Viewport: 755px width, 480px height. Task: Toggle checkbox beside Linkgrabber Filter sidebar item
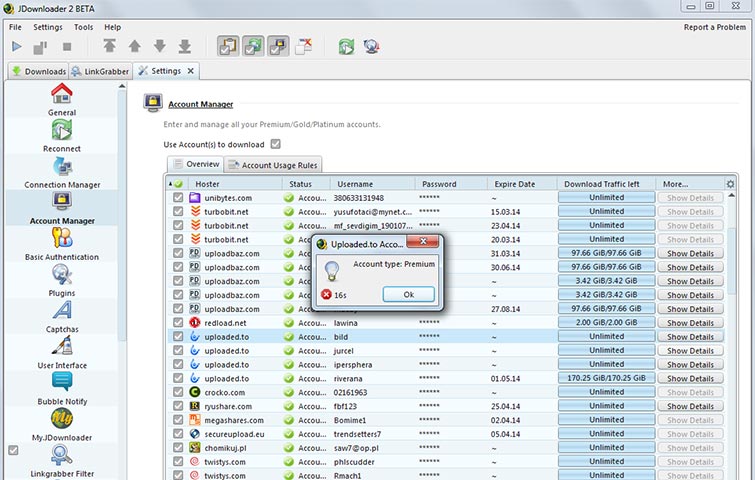pos(13,450)
